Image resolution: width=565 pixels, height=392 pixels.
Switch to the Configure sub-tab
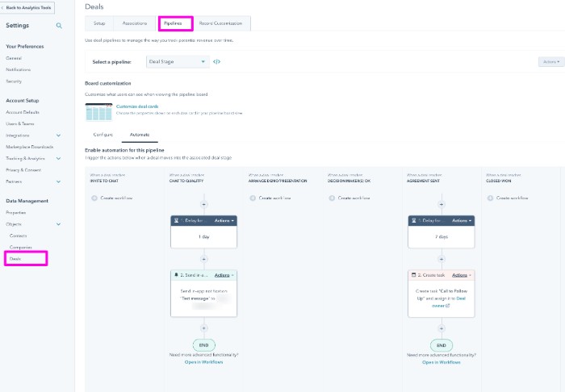click(x=103, y=135)
